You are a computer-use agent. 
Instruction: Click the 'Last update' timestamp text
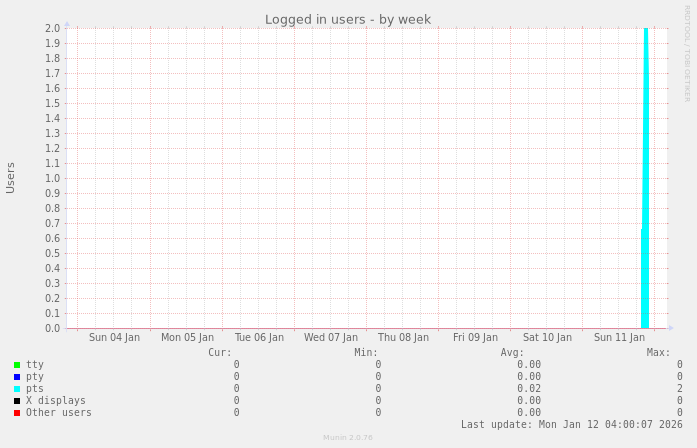point(572,424)
